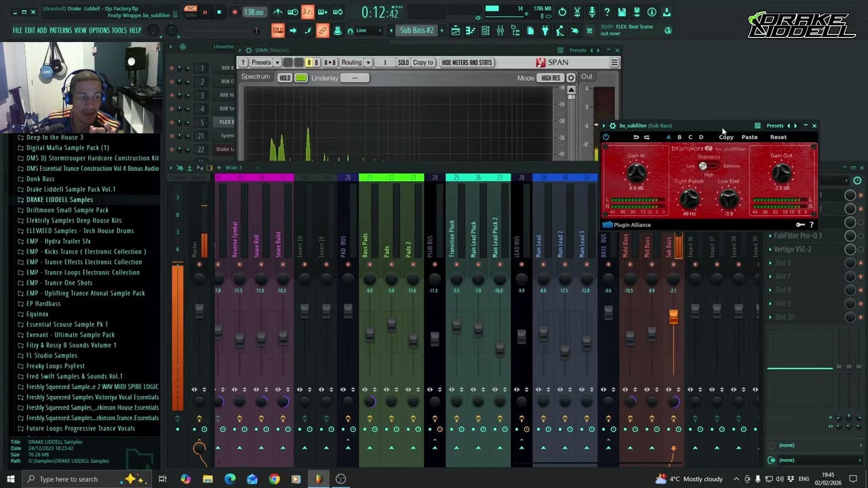Image resolution: width=868 pixels, height=488 pixels.
Task: Open the Routing dropdown arrow in SPAN
Action: [368, 62]
